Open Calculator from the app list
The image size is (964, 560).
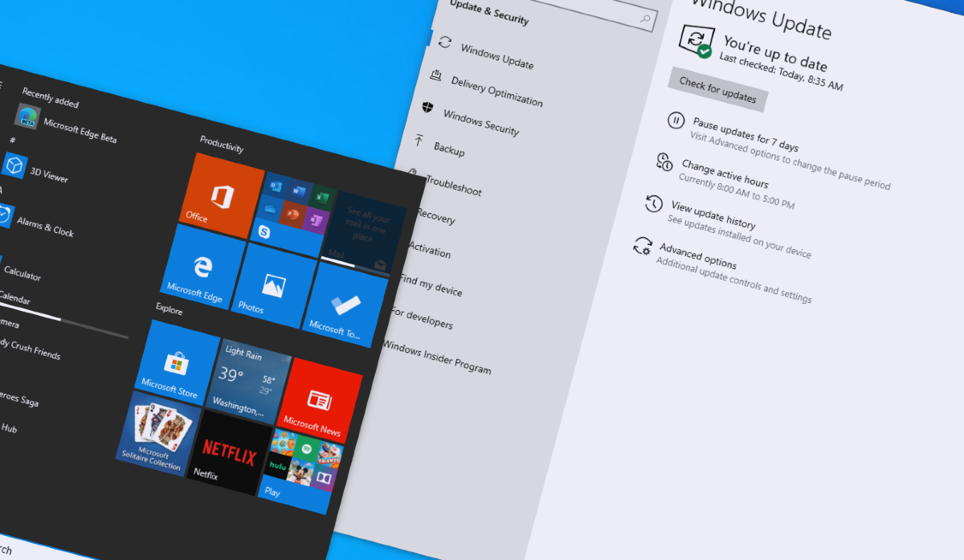22,272
